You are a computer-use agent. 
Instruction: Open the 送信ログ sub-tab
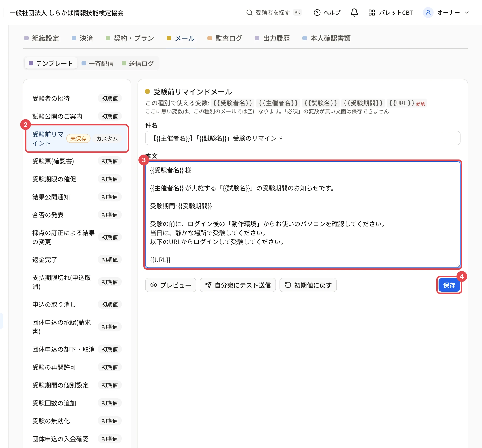point(138,63)
